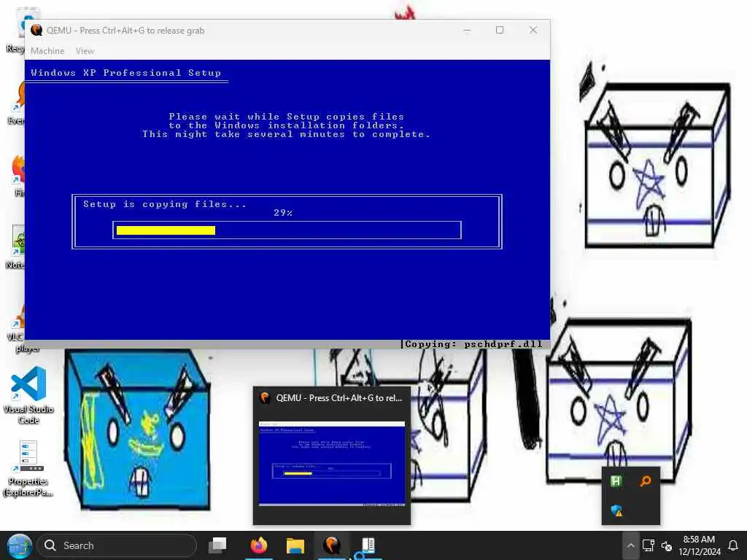Click the taskbar Search box
The height and width of the screenshot is (560, 747).
point(117,545)
